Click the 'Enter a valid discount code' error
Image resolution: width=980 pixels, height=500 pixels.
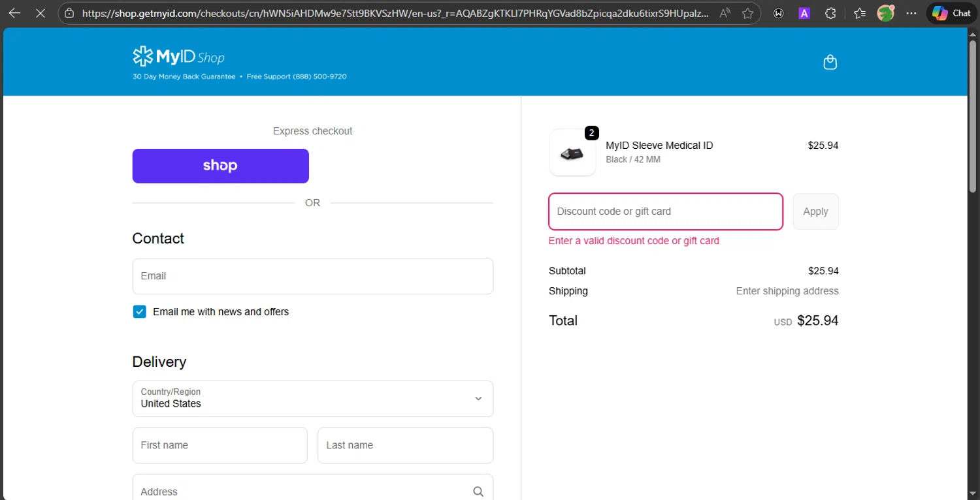pos(634,241)
